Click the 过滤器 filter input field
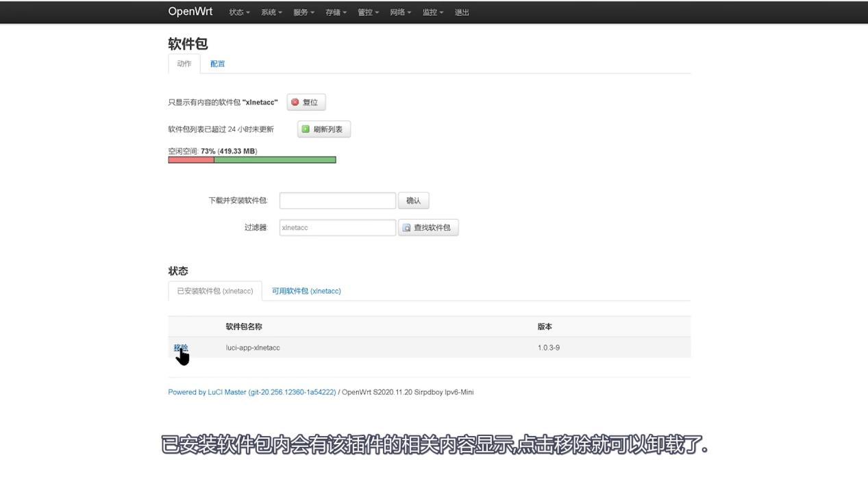This screenshot has width=868, height=488. [337, 227]
